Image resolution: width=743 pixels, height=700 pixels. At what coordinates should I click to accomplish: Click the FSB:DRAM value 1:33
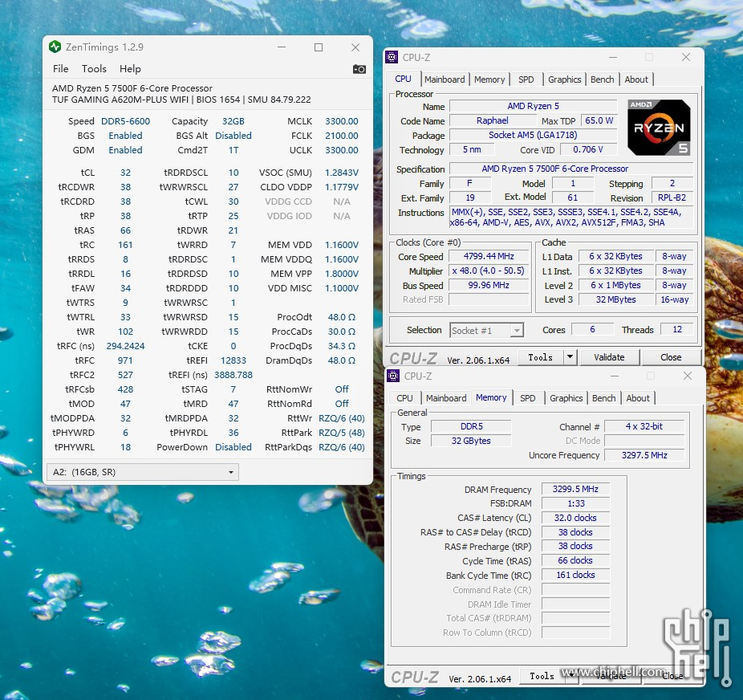[575, 503]
